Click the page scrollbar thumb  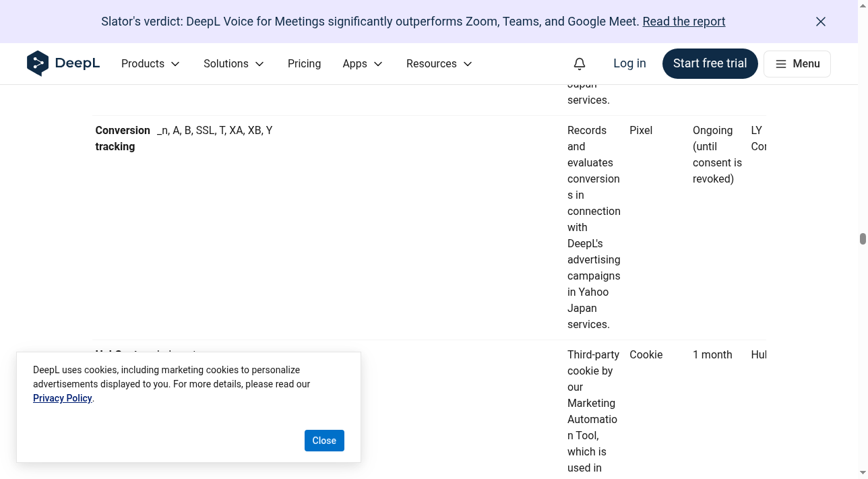(863, 239)
